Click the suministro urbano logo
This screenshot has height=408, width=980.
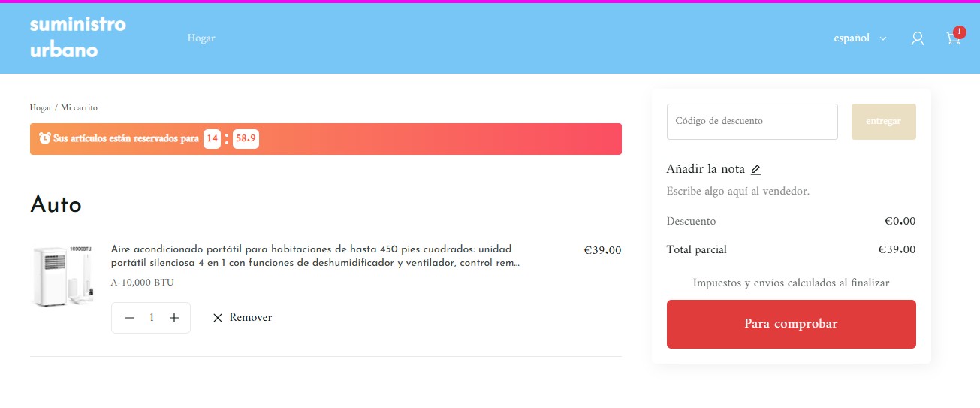tap(78, 38)
